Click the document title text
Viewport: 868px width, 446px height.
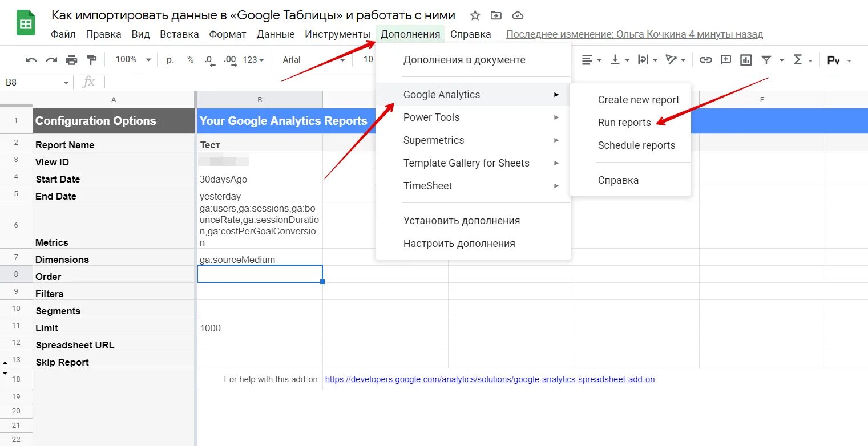coord(253,15)
